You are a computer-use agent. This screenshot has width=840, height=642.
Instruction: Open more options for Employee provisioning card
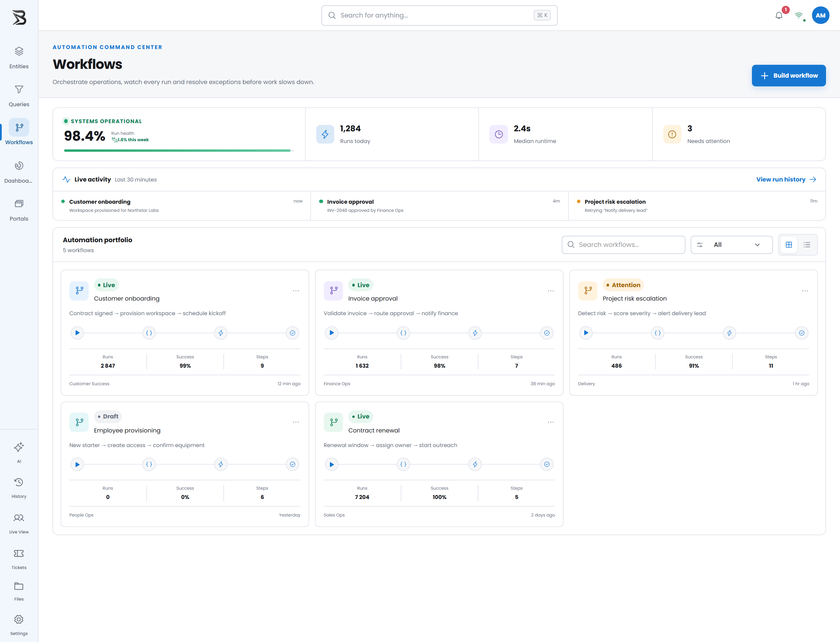pos(296,422)
